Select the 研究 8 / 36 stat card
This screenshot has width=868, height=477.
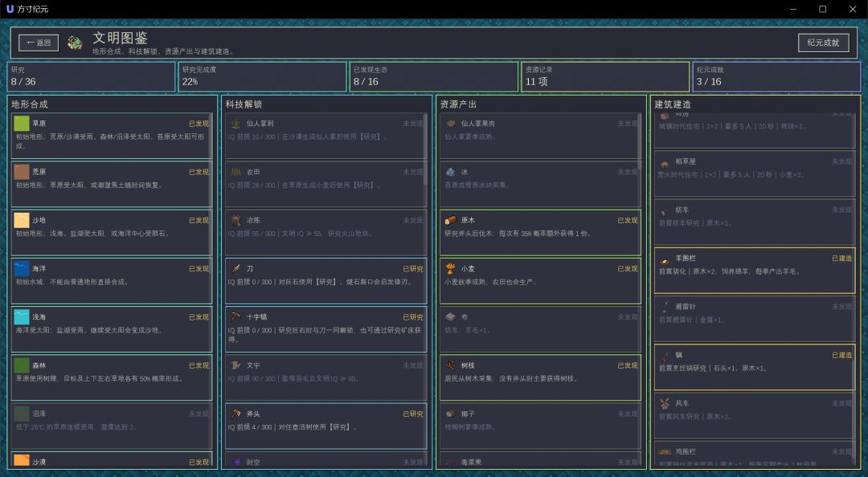pos(92,76)
